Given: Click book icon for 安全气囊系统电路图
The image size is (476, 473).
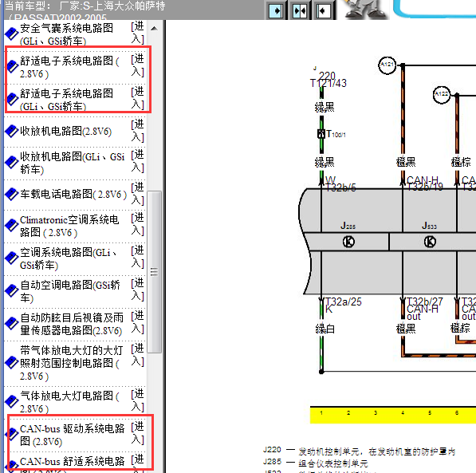Looking at the screenshot, I should [11, 34].
